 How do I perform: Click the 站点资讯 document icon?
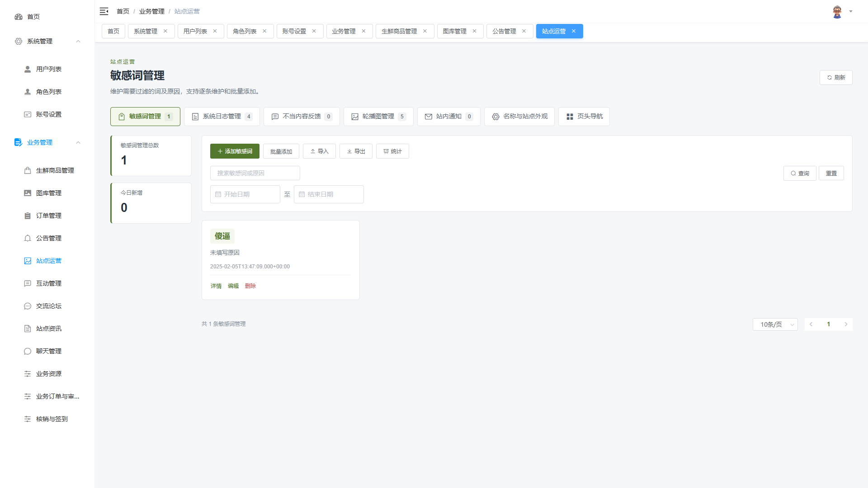[28, 328]
